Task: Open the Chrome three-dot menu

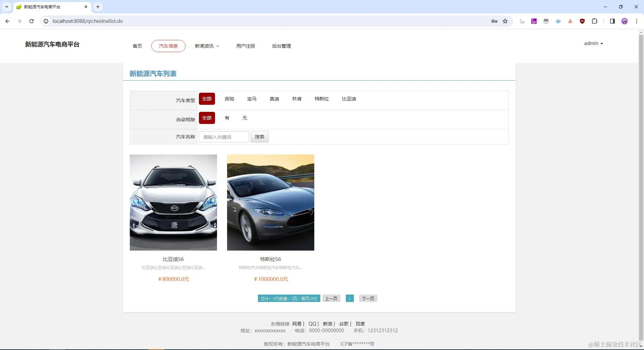Action: [x=636, y=21]
